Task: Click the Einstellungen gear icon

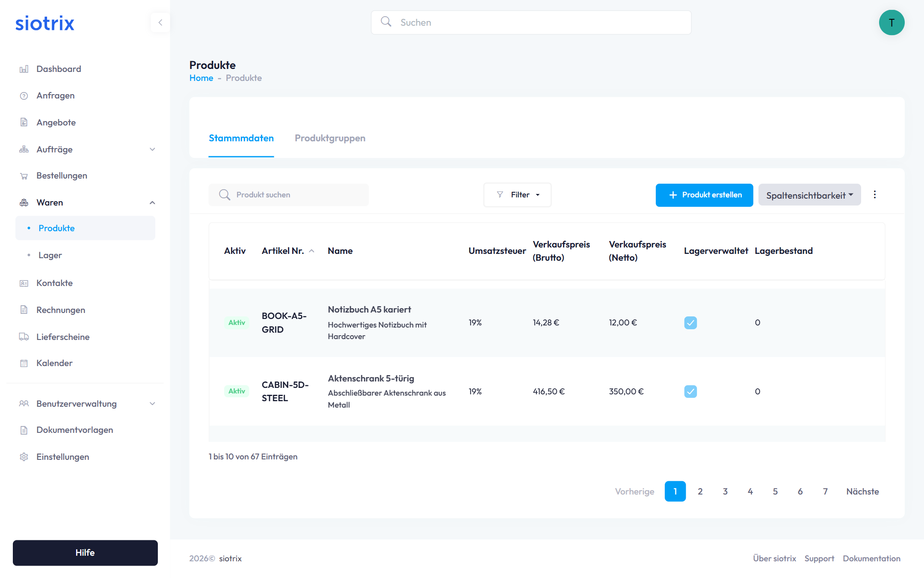Action: coord(24,457)
